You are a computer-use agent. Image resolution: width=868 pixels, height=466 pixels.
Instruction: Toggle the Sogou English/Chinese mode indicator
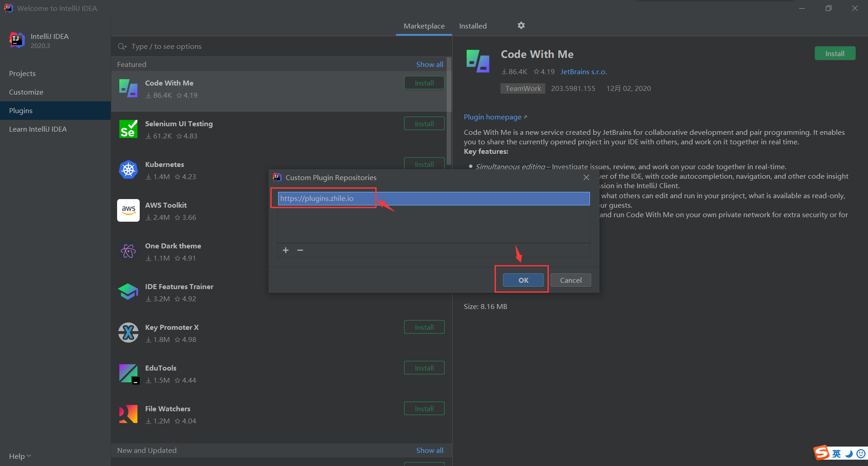[x=837, y=453]
